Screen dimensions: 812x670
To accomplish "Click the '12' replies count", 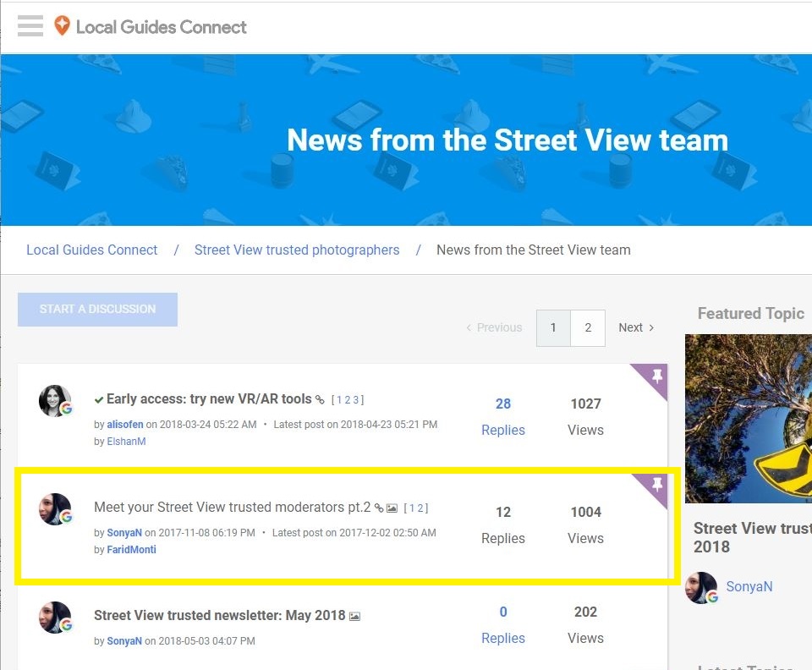I will [502, 512].
